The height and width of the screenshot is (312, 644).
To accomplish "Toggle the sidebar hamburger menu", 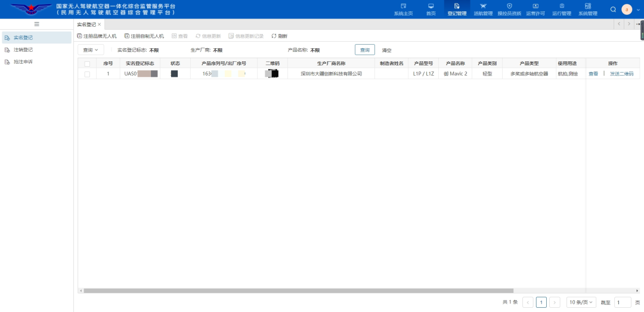I will tap(36, 24).
